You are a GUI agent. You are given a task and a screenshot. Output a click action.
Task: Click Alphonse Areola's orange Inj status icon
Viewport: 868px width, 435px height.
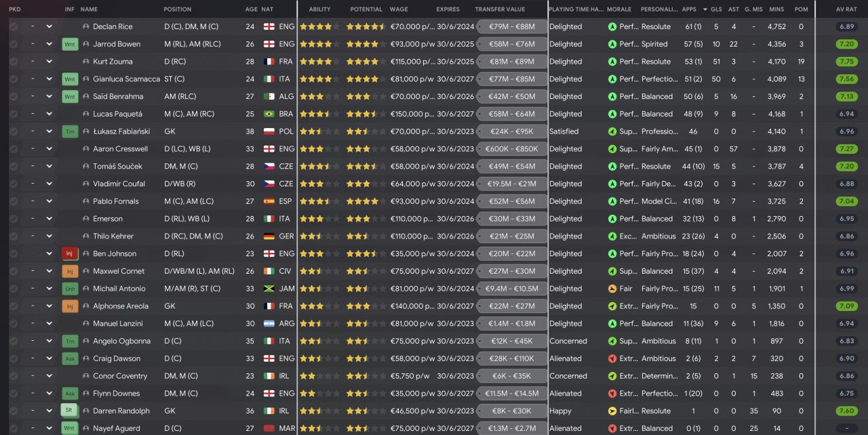[70, 306]
